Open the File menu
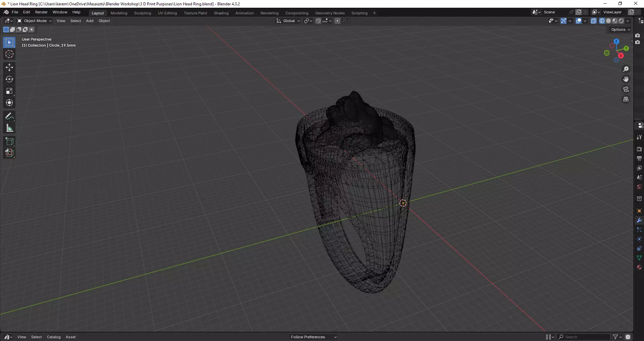The width and height of the screenshot is (644, 341). pos(15,12)
